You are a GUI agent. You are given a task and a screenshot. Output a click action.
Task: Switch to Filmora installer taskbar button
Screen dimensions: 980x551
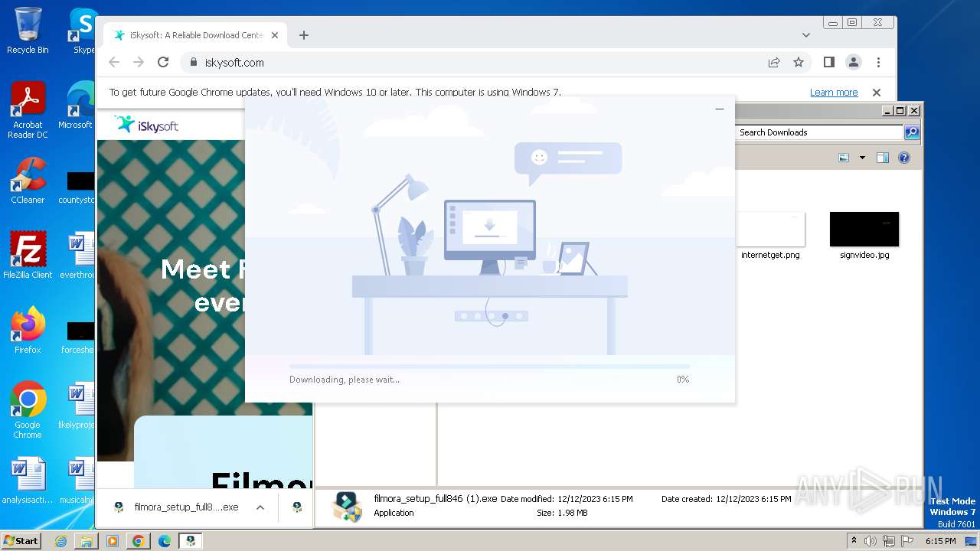click(x=191, y=541)
